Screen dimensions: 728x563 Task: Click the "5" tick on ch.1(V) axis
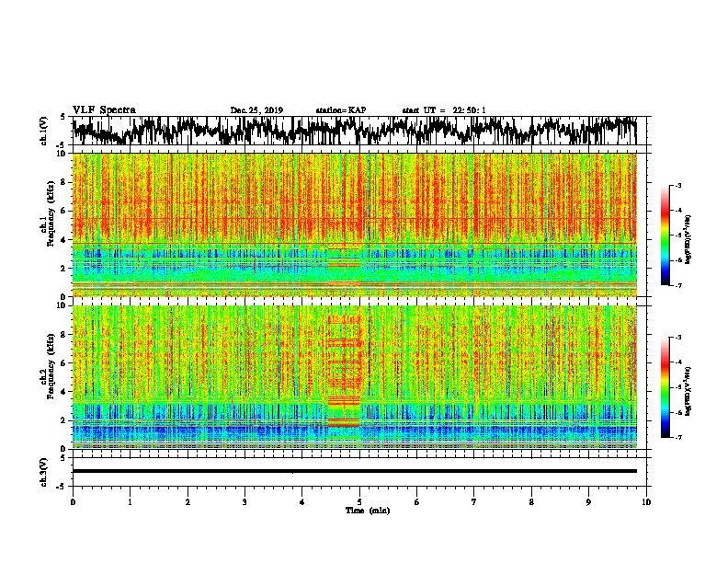(63, 117)
